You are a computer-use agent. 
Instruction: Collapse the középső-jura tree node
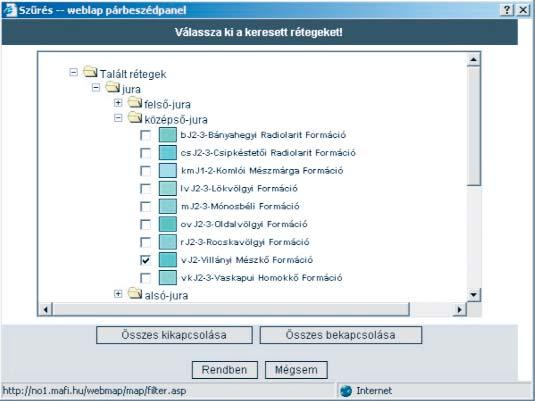(118, 118)
